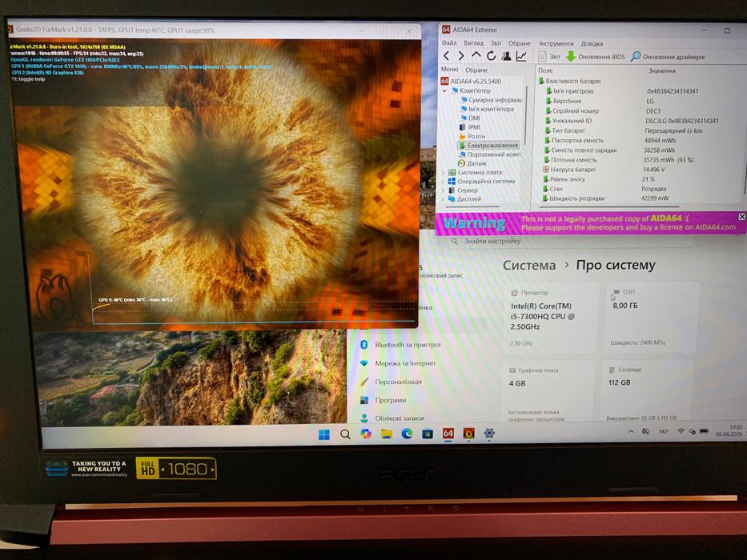Open Облікові записи in Settings sidebar
This screenshot has height=560, width=747.
(392, 418)
